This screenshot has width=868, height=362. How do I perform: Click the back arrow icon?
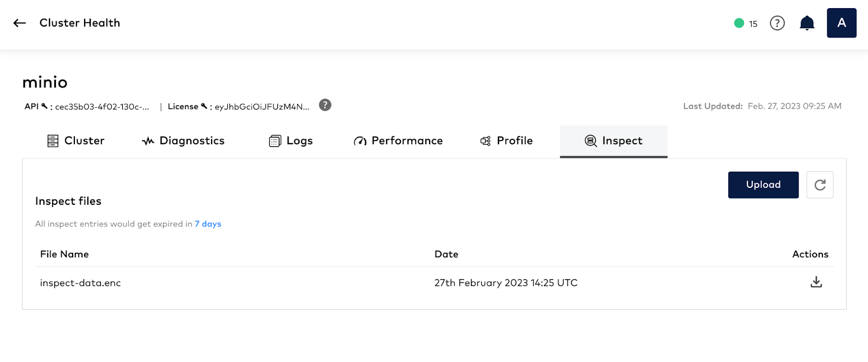(20, 23)
